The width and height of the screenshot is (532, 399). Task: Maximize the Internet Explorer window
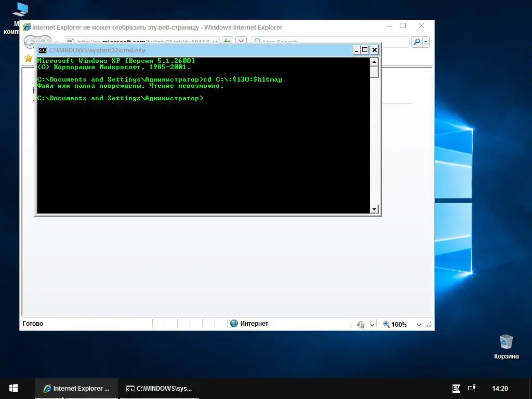(403, 26)
